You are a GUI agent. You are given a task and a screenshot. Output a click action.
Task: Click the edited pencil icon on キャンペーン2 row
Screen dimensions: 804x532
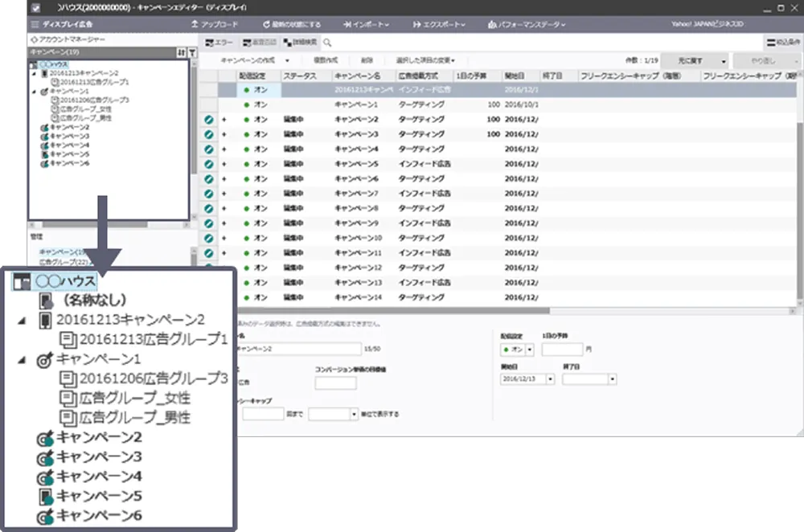[209, 120]
